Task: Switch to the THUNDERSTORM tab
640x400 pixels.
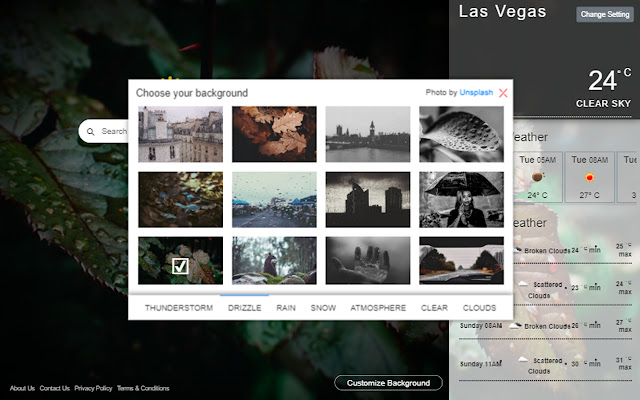Action: pyautogui.click(x=179, y=308)
